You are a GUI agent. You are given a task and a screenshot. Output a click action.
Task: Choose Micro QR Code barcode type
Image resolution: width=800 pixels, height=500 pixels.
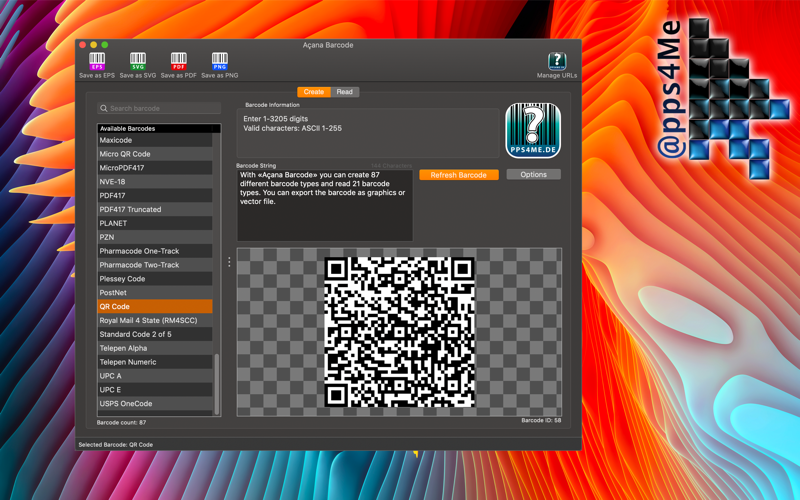[155, 154]
